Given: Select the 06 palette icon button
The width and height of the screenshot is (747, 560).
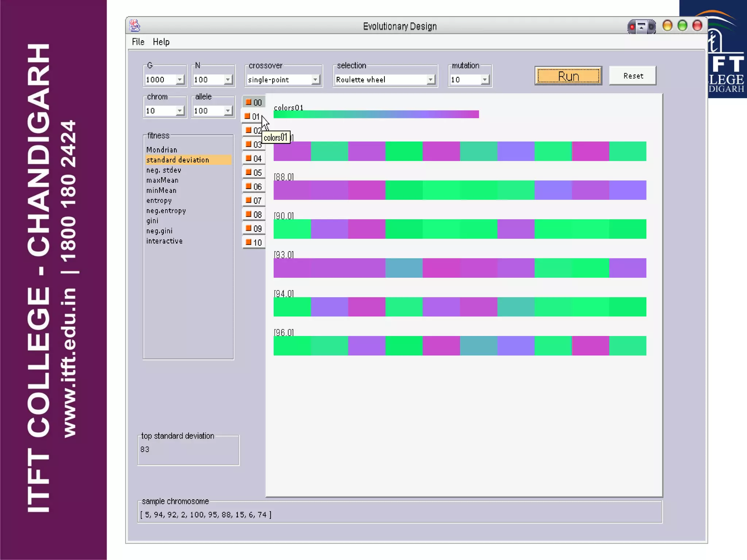Looking at the screenshot, I should [x=253, y=187].
